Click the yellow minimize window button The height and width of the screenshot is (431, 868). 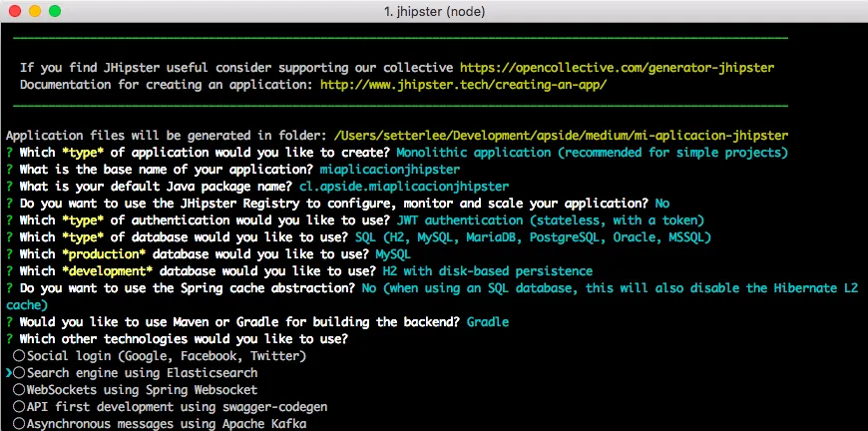[35, 11]
